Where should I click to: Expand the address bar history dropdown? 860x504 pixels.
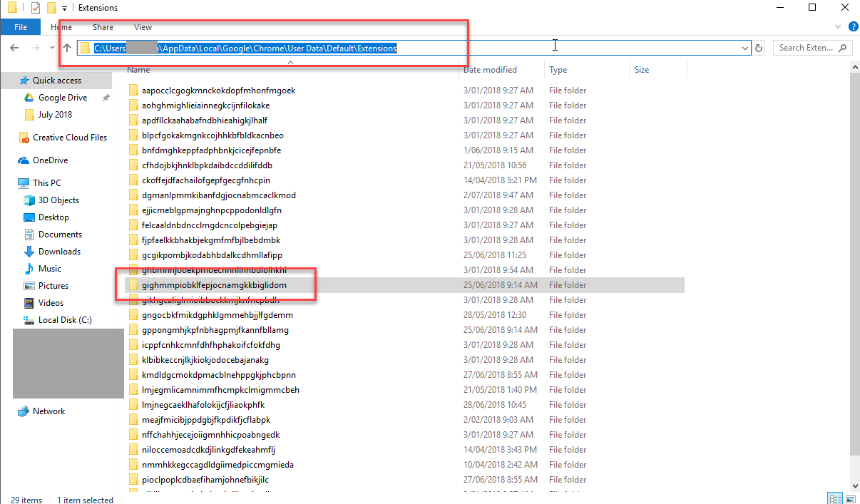tap(745, 48)
